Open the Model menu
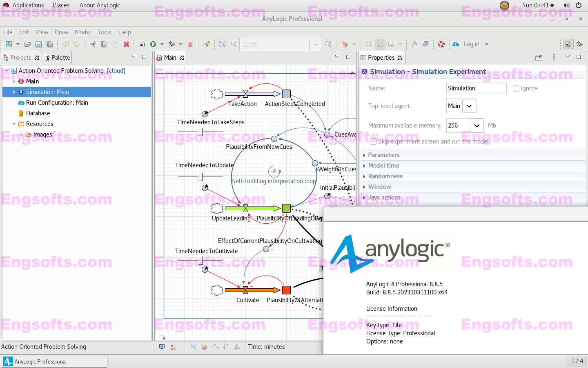Image resolution: width=588 pixels, height=368 pixels. click(x=82, y=32)
